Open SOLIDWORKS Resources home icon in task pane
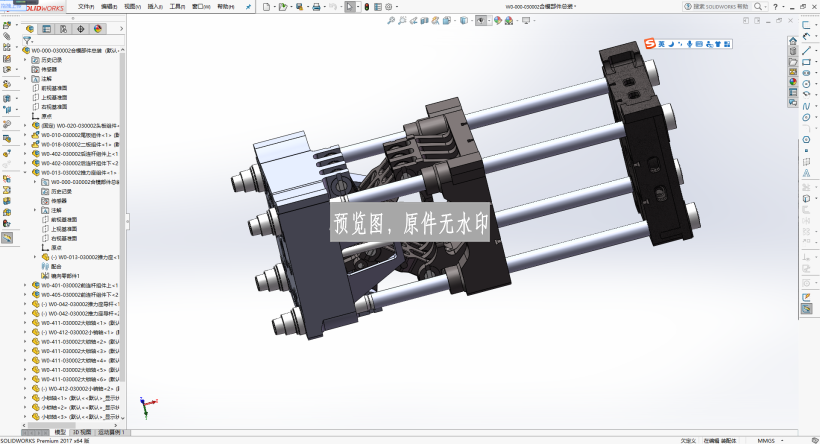The image size is (820, 444). pos(793,41)
